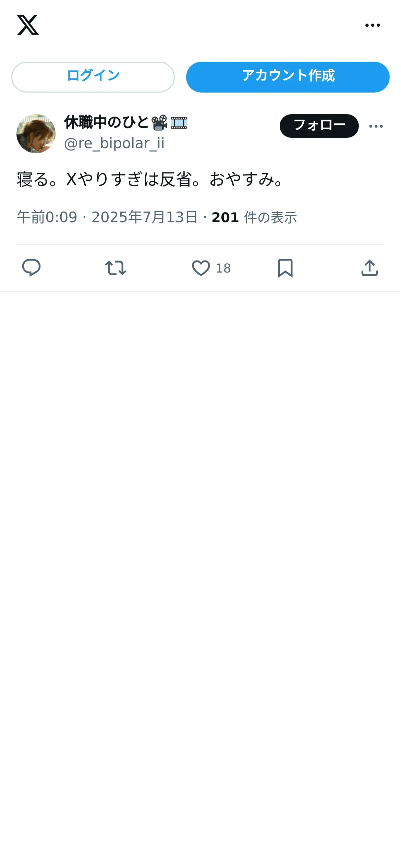Open the top-right more options menu

(x=373, y=25)
